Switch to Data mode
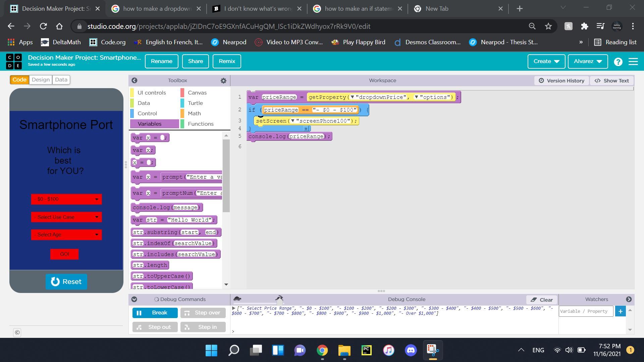644x362 pixels. pos(61,80)
